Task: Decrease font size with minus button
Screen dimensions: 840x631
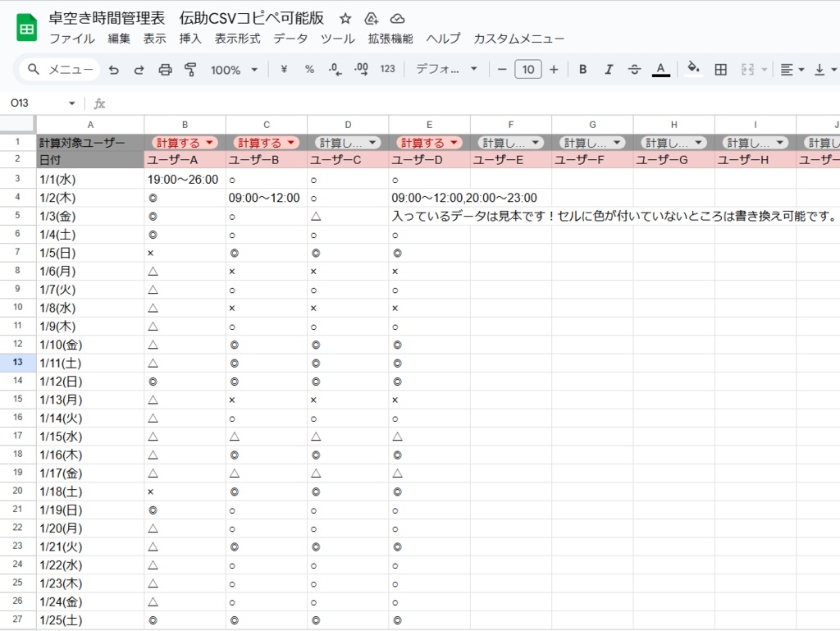Action: point(502,70)
